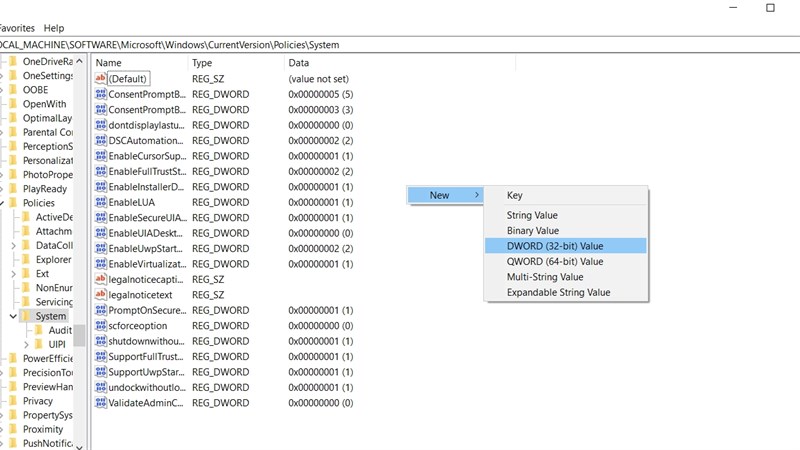The width and height of the screenshot is (800, 450).
Task: Click the legalnoticetext string value icon
Action: [100, 295]
